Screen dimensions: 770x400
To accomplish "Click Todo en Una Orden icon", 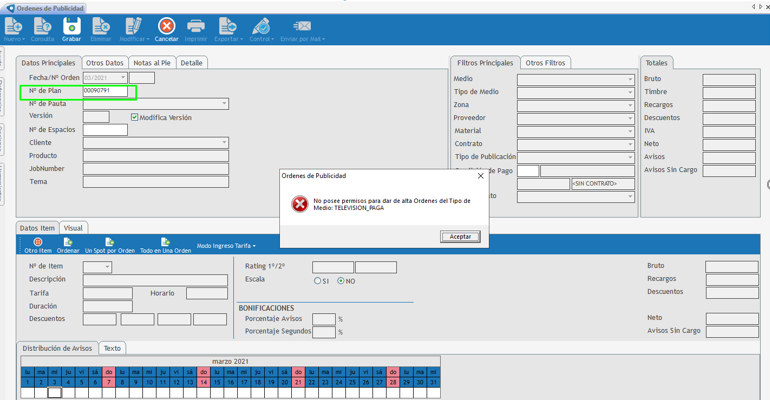I will 165,244.
